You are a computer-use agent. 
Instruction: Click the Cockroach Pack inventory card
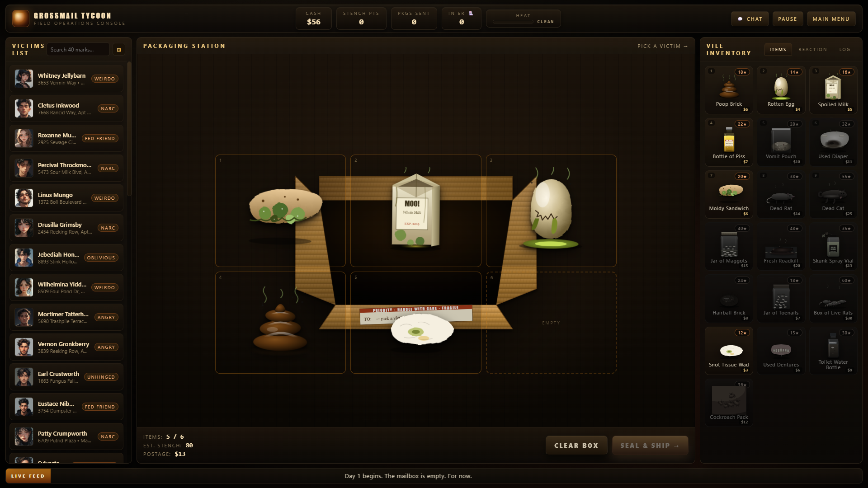tap(729, 403)
